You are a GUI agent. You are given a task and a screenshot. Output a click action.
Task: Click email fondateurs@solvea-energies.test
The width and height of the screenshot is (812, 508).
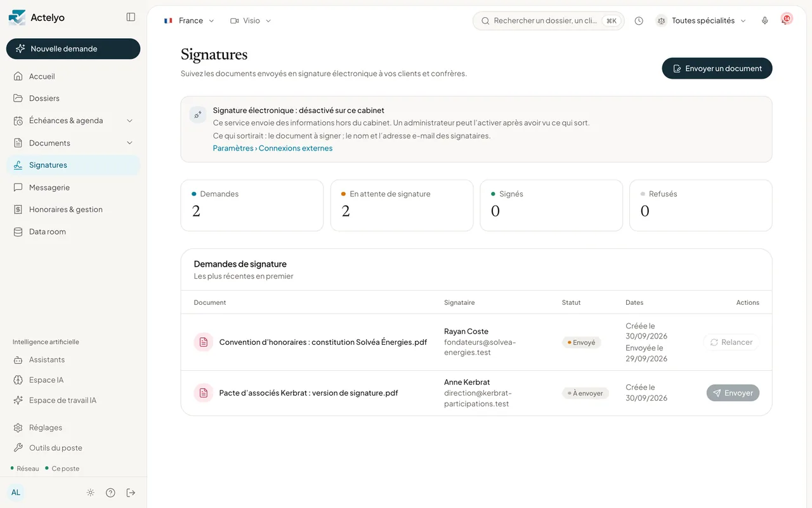click(480, 347)
